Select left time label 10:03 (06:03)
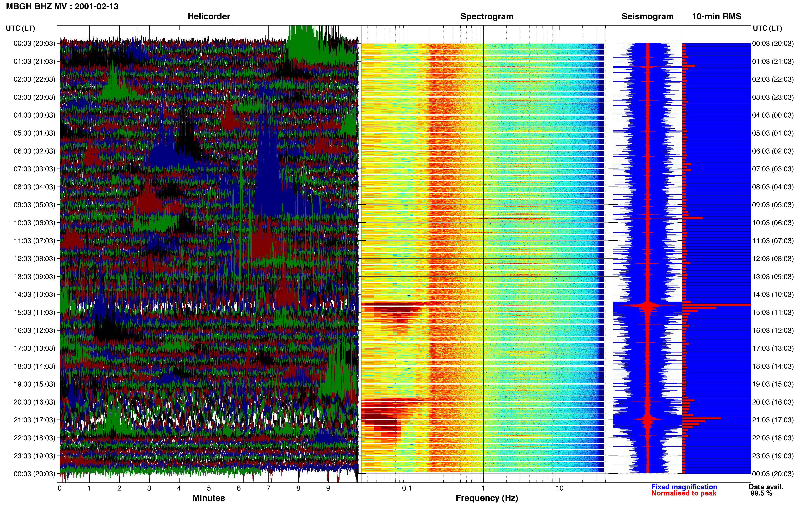 coord(34,223)
